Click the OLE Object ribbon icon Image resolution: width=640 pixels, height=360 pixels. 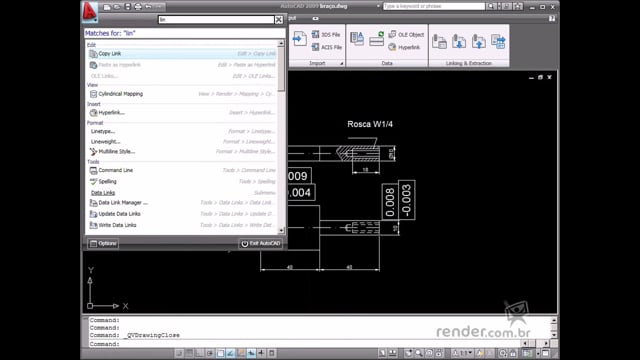[x=392, y=34]
